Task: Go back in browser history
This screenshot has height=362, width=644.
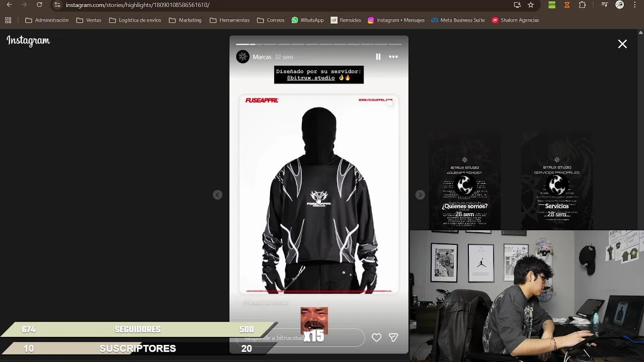Action: tap(9, 5)
